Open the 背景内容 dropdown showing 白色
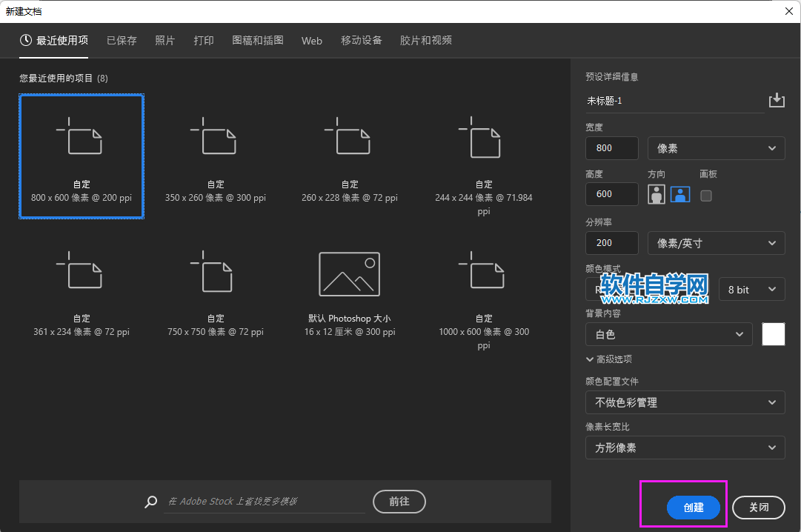The height and width of the screenshot is (532, 801). pyautogui.click(x=668, y=334)
